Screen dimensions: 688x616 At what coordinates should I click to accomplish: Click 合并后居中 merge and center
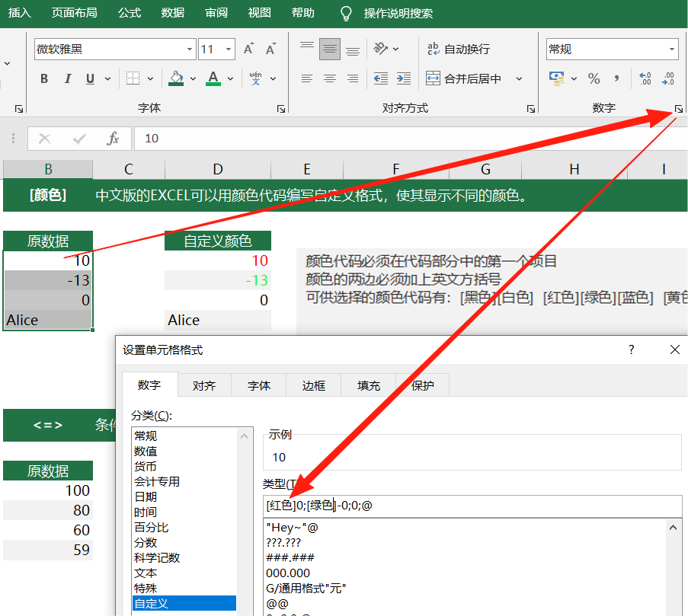point(464,79)
